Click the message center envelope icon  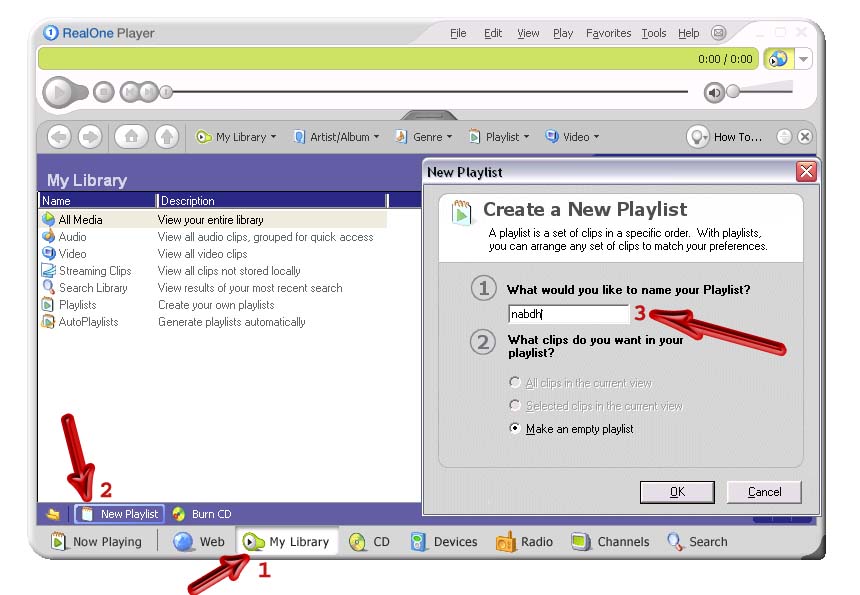[718, 33]
